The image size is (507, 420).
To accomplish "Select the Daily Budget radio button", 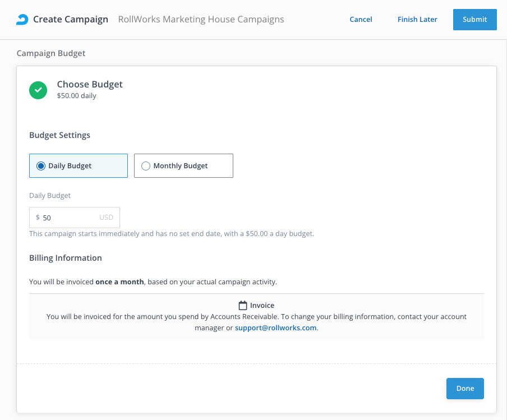I will pyautogui.click(x=41, y=166).
